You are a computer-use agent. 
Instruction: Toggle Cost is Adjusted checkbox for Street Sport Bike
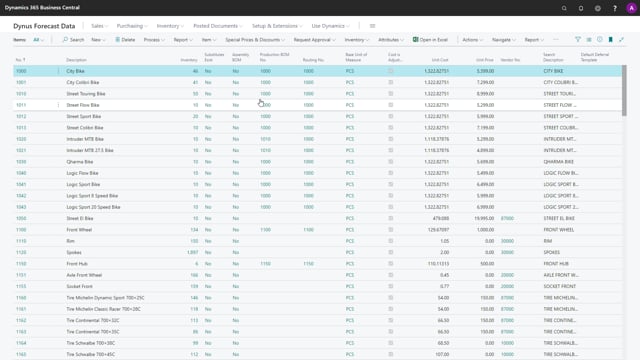pyautogui.click(x=391, y=116)
